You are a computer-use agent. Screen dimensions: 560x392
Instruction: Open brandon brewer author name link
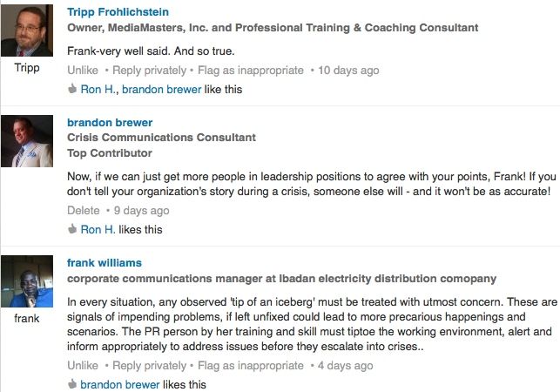tap(110, 122)
